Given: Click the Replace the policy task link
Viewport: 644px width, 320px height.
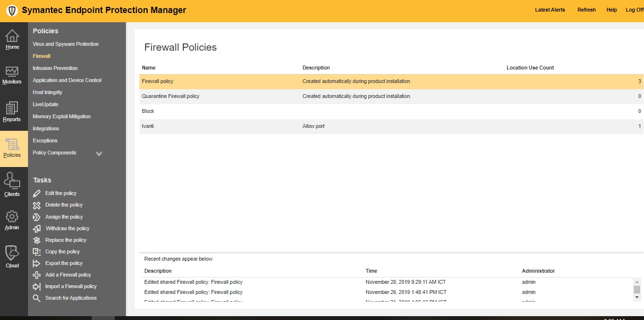Looking at the screenshot, I should [66, 240].
